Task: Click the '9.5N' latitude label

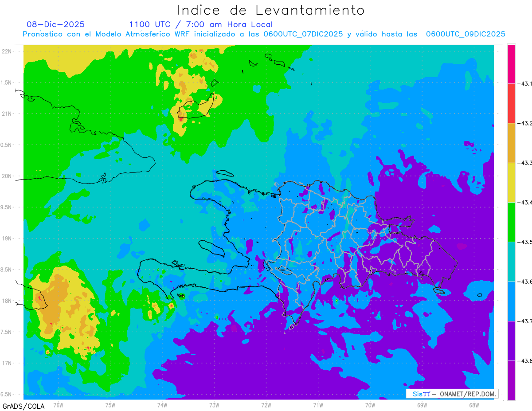Action: 6,207
